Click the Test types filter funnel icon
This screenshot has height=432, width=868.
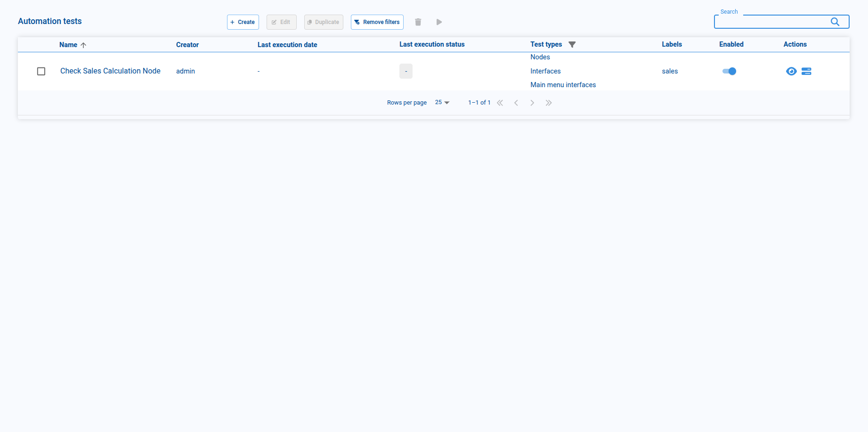coord(572,45)
